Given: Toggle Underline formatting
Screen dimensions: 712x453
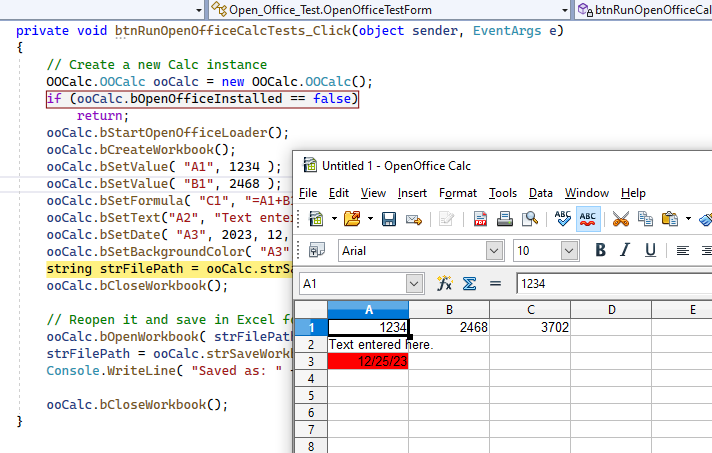Looking at the screenshot, I should [x=650, y=250].
